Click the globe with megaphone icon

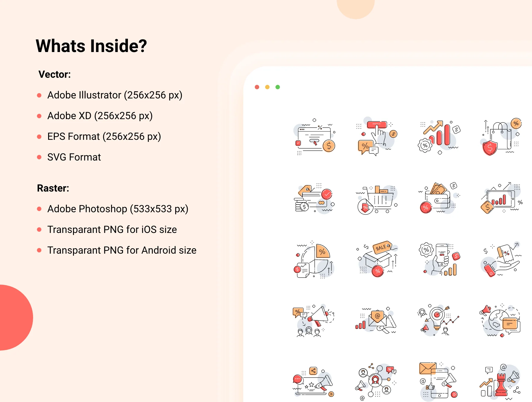tap(500, 320)
